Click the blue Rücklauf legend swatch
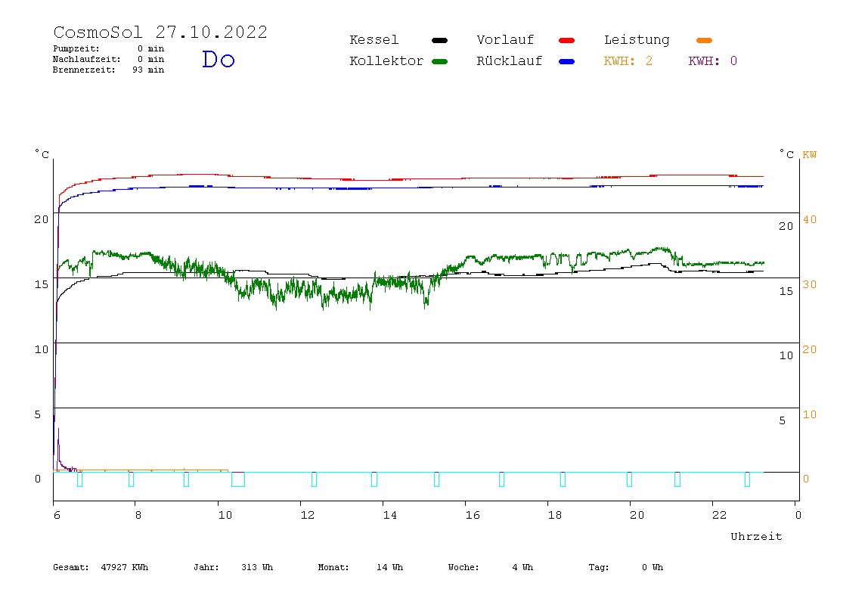The image size is (868, 614). (567, 61)
